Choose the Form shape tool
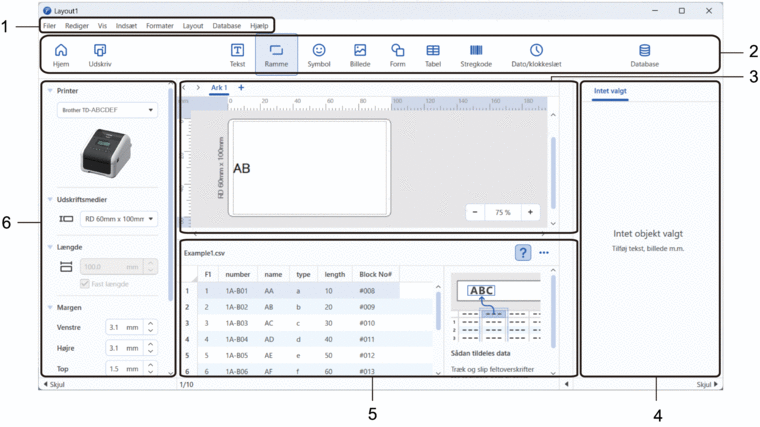Screen dimensions: 760x427 (x=397, y=55)
